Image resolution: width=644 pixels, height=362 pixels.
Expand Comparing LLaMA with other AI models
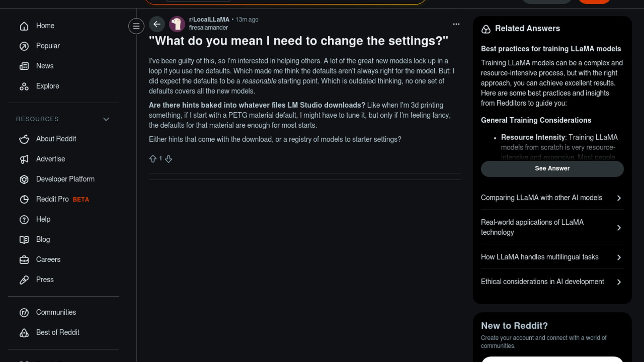552,198
